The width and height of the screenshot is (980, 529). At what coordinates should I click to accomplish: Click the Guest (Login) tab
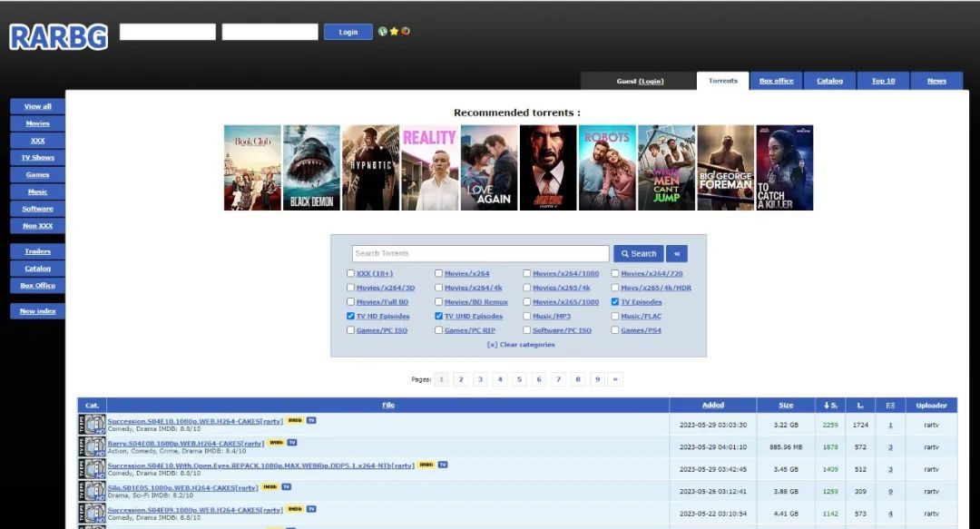click(x=640, y=81)
